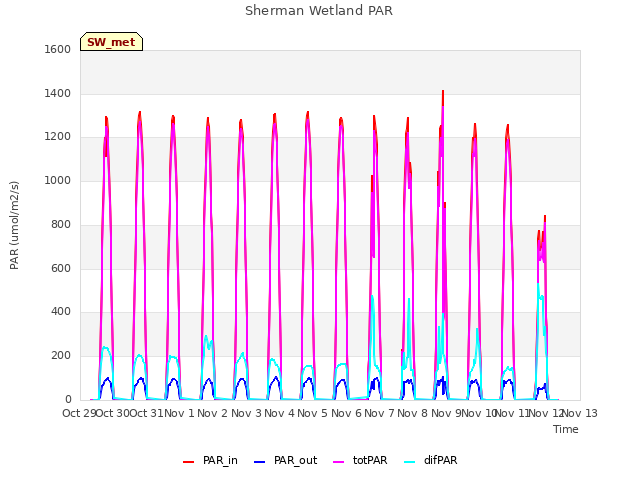Click the SW_met annotation label

click(111, 42)
